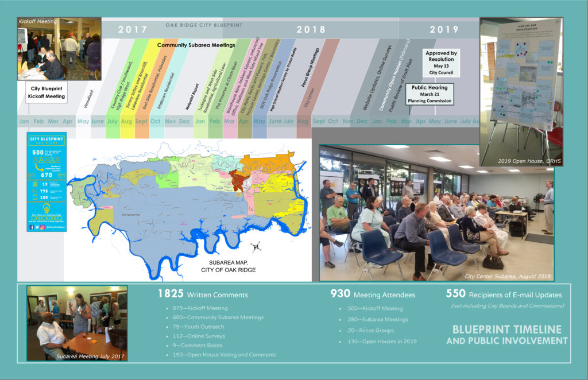Open the Public Hearing March 21 box

(430, 94)
